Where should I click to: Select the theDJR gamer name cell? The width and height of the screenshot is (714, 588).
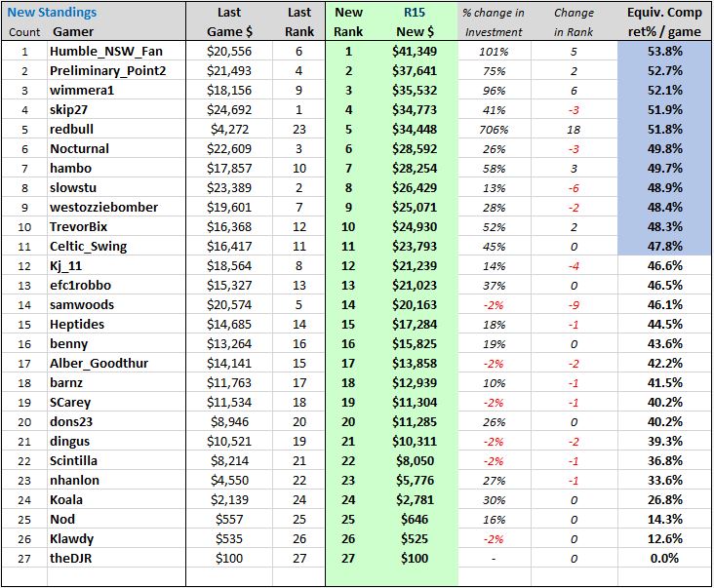pyautogui.click(x=116, y=559)
